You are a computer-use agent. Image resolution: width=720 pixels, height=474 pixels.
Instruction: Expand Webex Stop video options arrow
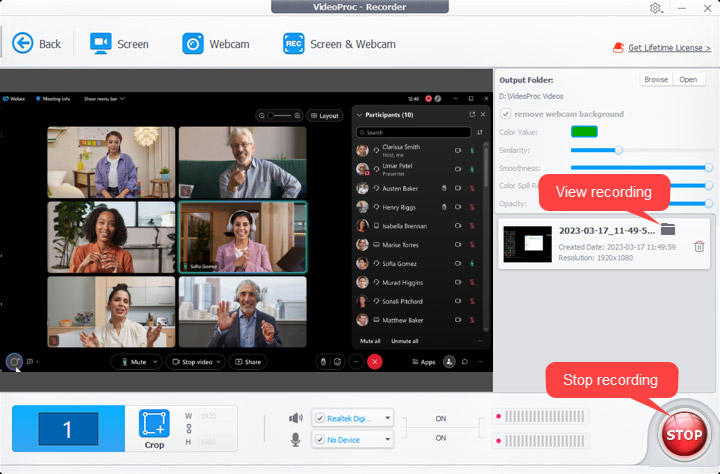218,362
